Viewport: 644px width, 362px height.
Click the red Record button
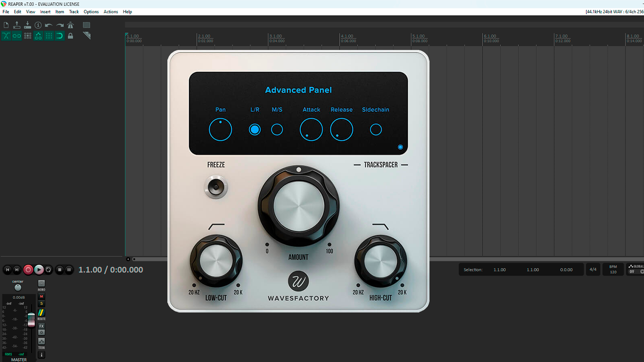click(x=28, y=270)
